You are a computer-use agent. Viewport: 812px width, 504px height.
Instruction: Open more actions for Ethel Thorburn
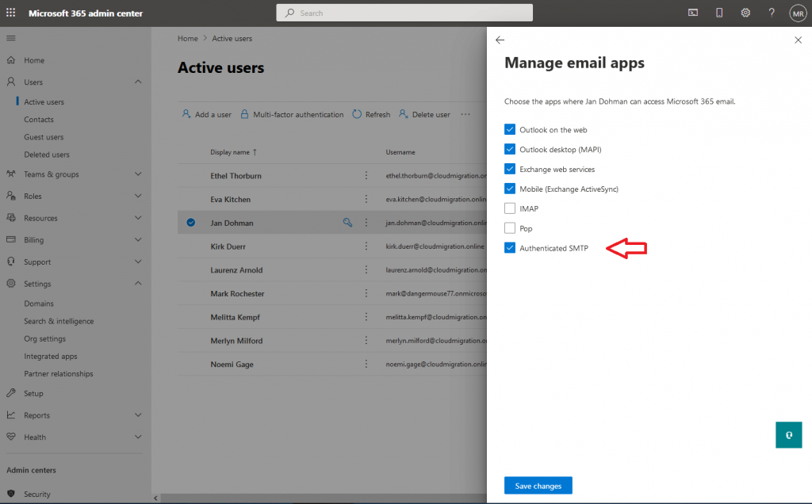(366, 175)
